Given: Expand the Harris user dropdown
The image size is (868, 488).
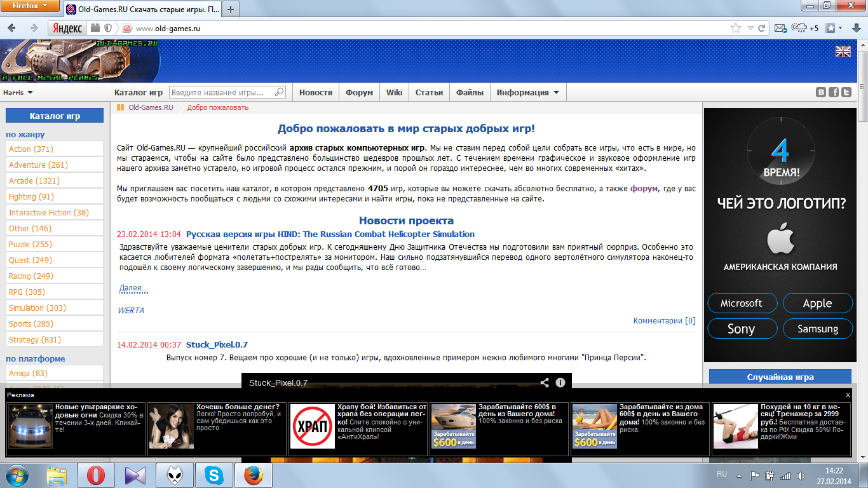Looking at the screenshot, I should (18, 92).
